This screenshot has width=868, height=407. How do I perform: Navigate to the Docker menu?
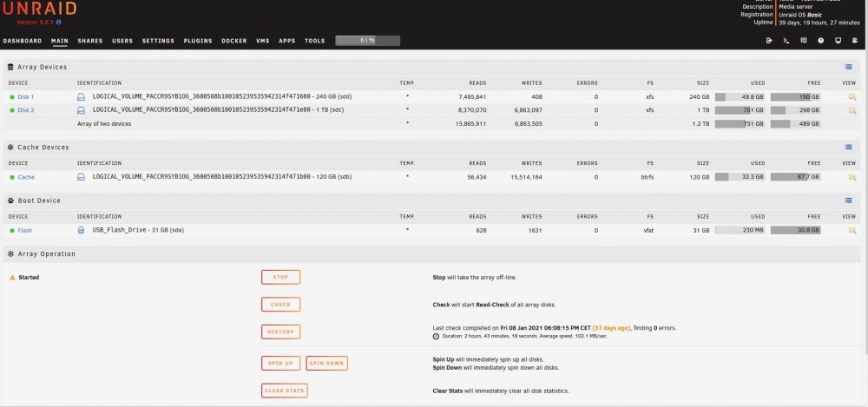[x=234, y=41]
